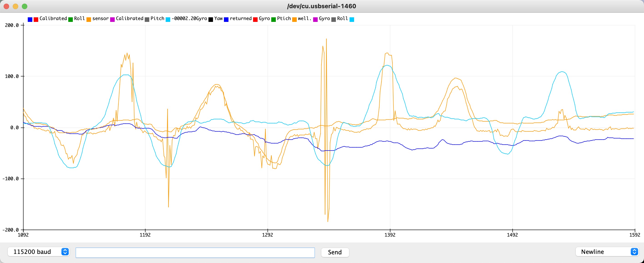Click the black swatch before Yaw
This screenshot has height=263, width=644.
(x=211, y=20)
